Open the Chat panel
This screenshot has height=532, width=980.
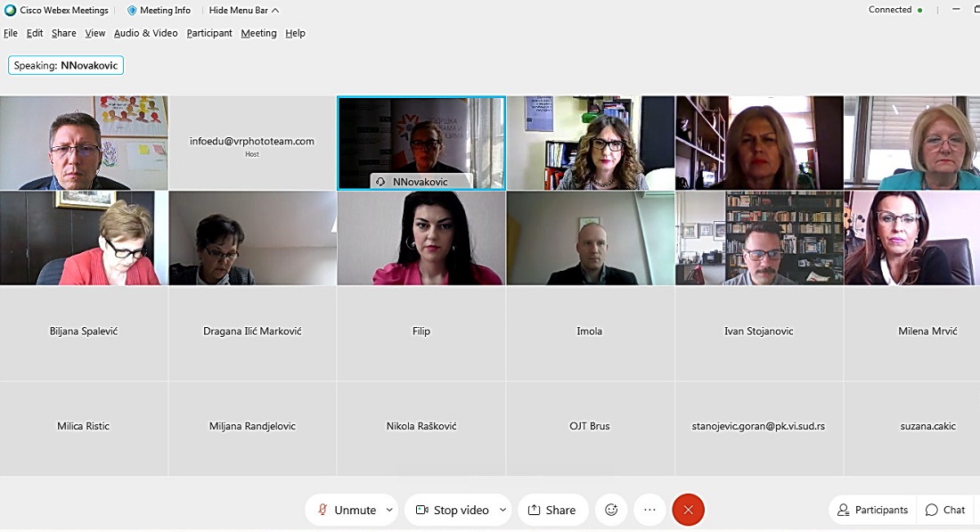[945, 510]
